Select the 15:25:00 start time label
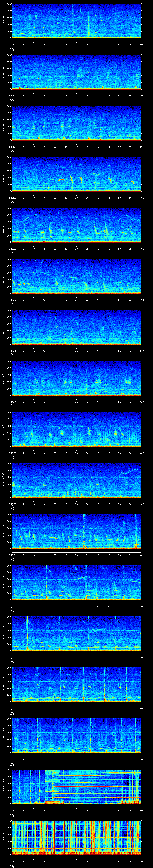153x868 pixels. 12,861
